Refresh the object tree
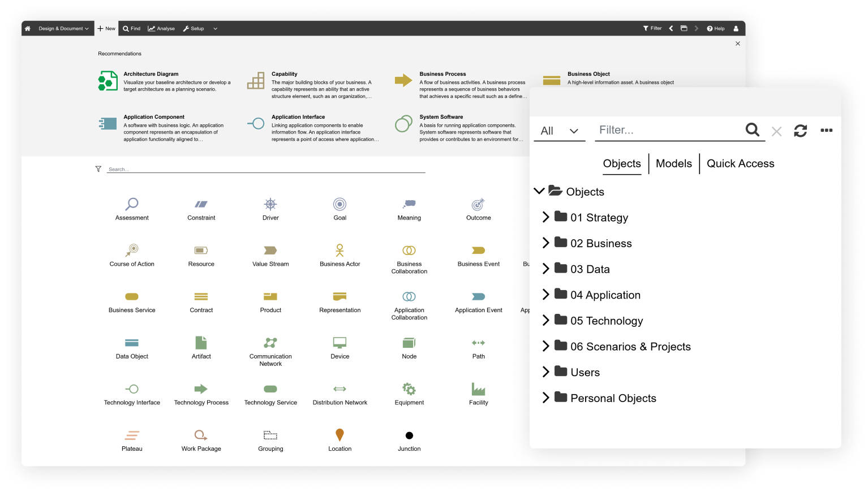Screen dimensions: 868x492 tap(800, 131)
